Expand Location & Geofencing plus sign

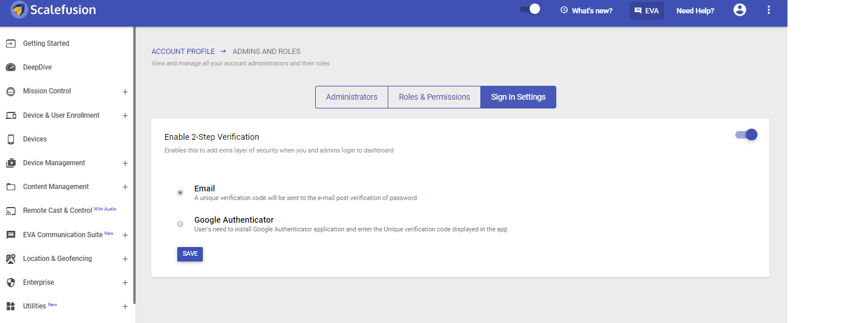[125, 259]
